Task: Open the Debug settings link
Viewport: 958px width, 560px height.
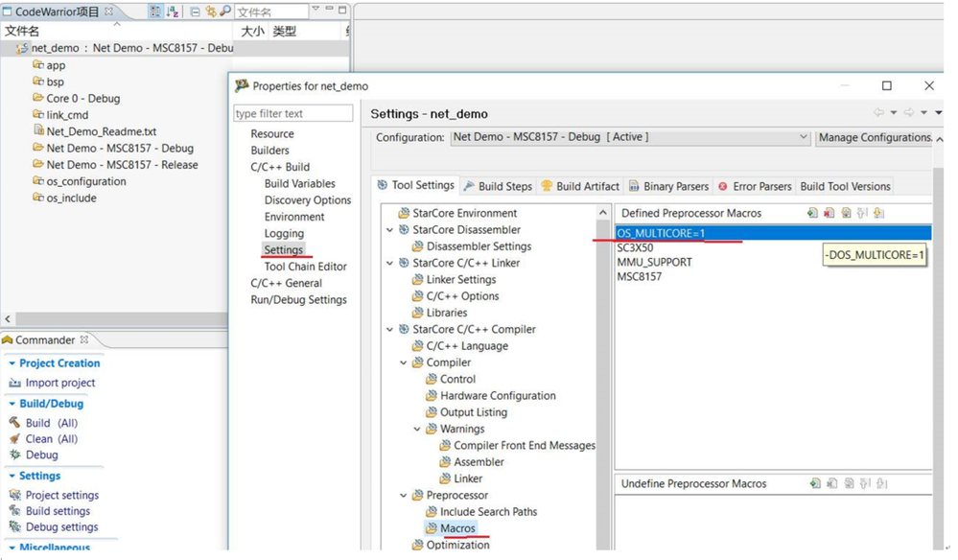Action: [61, 527]
